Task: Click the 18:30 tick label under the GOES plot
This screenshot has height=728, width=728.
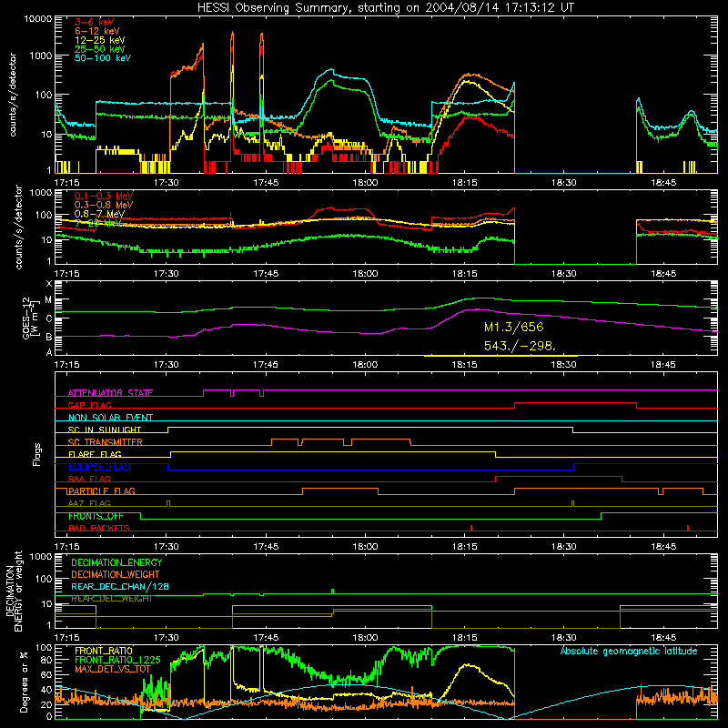Action: 563,365
